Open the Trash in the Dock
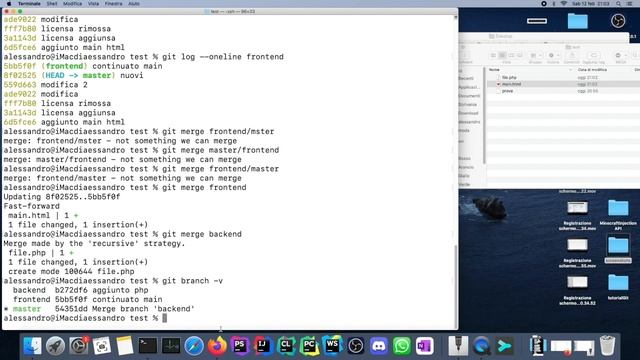The image size is (640, 360). (x=607, y=346)
